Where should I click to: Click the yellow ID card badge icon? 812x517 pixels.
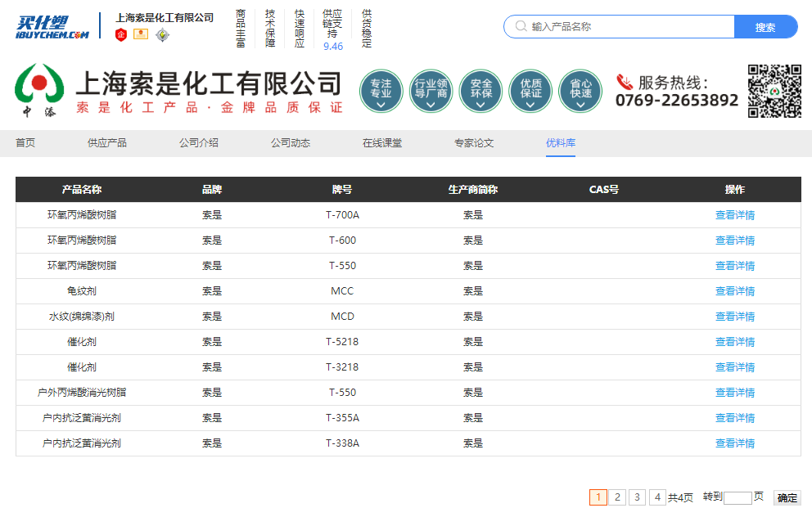point(141,34)
